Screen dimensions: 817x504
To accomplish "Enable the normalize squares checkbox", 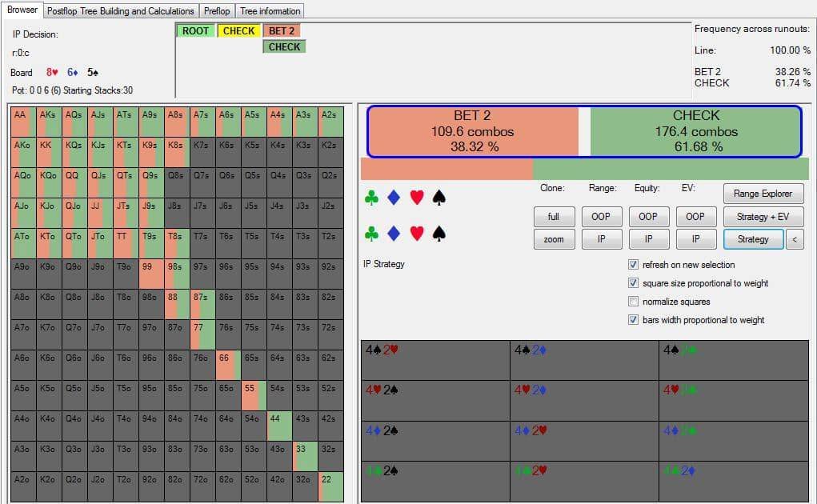I will 634,302.
